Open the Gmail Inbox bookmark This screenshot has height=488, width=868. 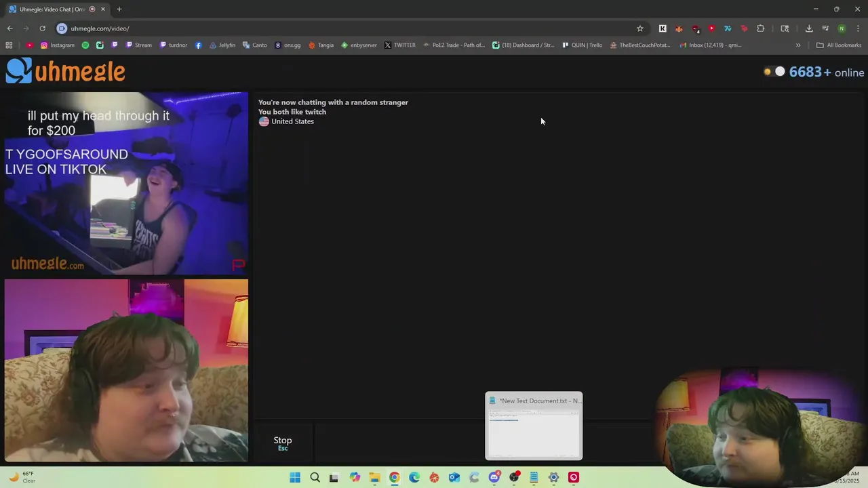[711, 45]
